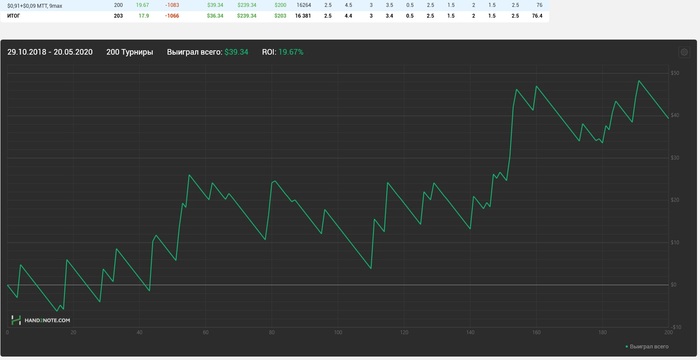700x360 pixels.
Task: Click the 76.4 cell in ИТОГ row
Action: click(538, 16)
